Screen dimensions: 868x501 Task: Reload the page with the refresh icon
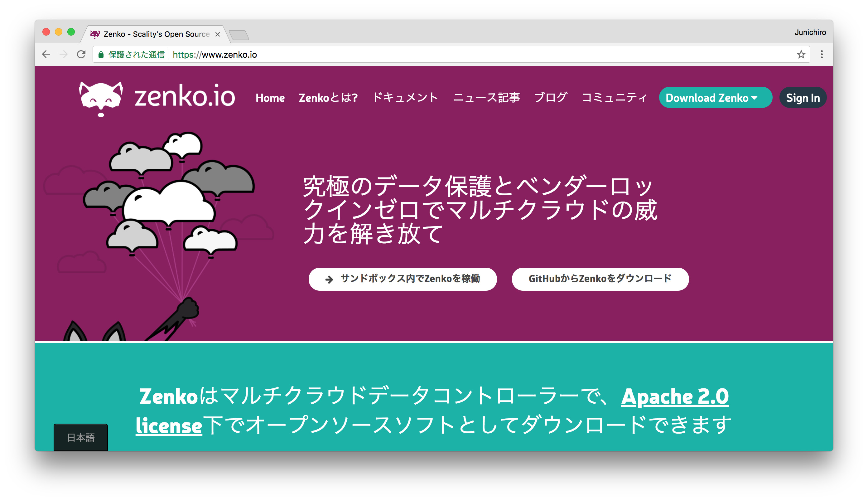81,54
